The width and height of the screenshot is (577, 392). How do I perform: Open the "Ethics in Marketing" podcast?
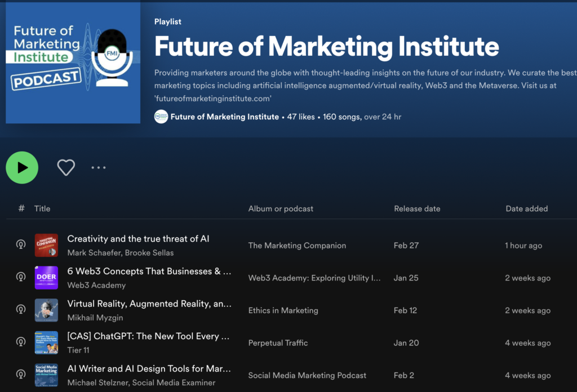click(283, 310)
